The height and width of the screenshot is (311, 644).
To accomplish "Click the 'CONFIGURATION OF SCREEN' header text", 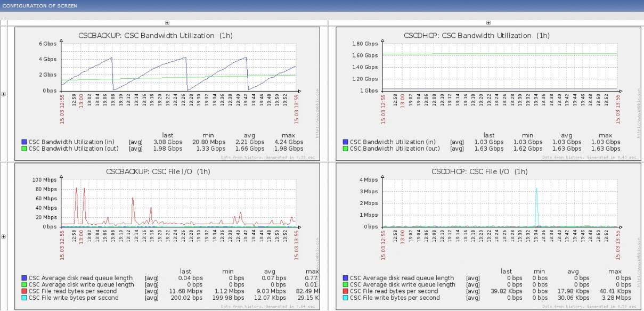I will coord(39,6).
